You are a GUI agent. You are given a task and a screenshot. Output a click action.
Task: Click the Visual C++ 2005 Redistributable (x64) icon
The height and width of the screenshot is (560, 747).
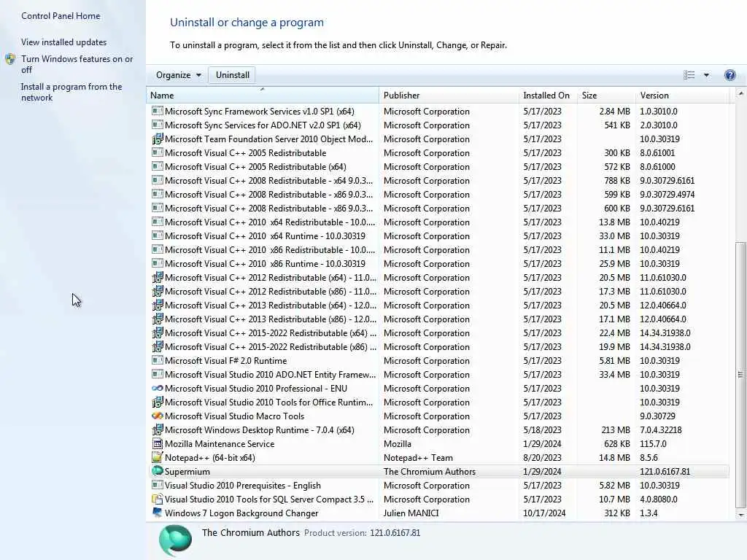tap(158, 166)
